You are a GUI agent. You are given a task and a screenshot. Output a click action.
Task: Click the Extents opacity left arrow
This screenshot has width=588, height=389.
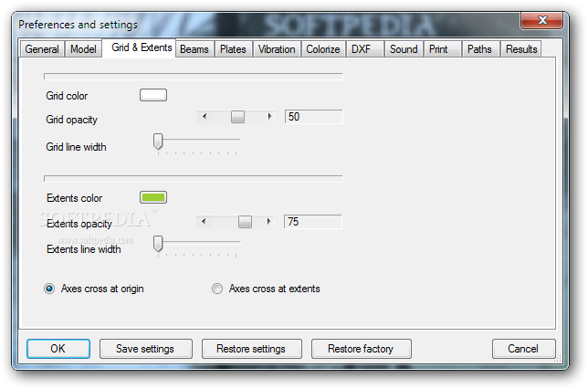[204, 222]
